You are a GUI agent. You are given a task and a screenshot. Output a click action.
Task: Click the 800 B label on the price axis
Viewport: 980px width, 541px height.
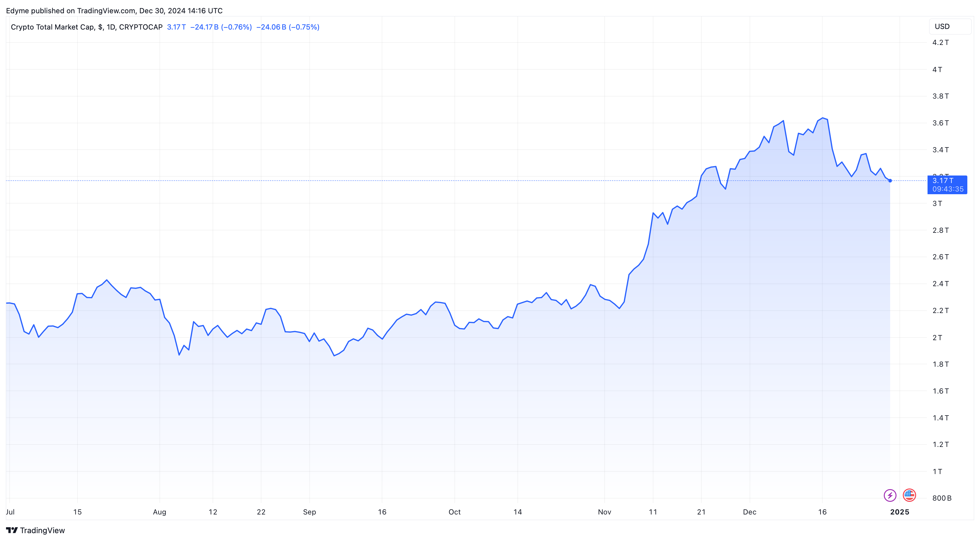pos(942,498)
